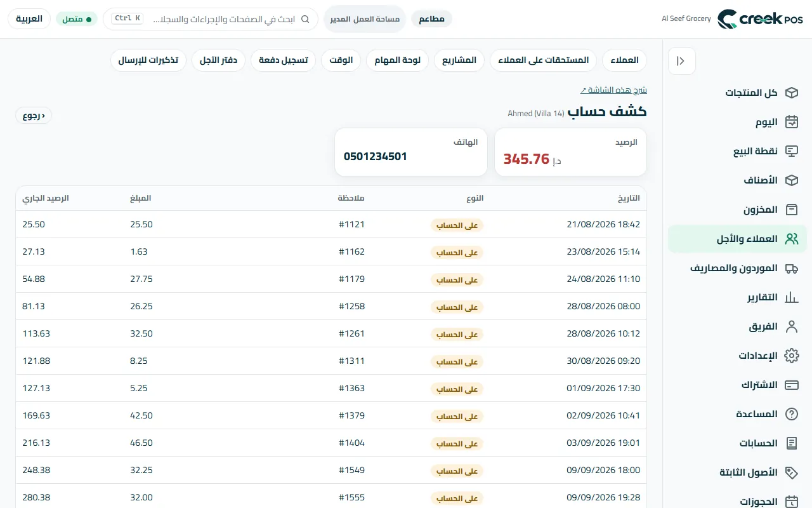Open the تسجيل دفعة tab
812x508 pixels.
pos(284,60)
